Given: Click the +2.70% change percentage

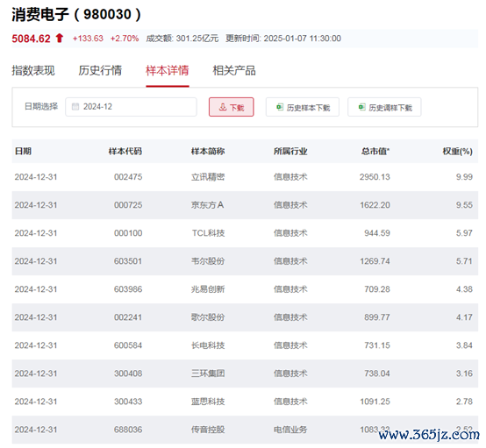Looking at the screenshot, I should (125, 39).
